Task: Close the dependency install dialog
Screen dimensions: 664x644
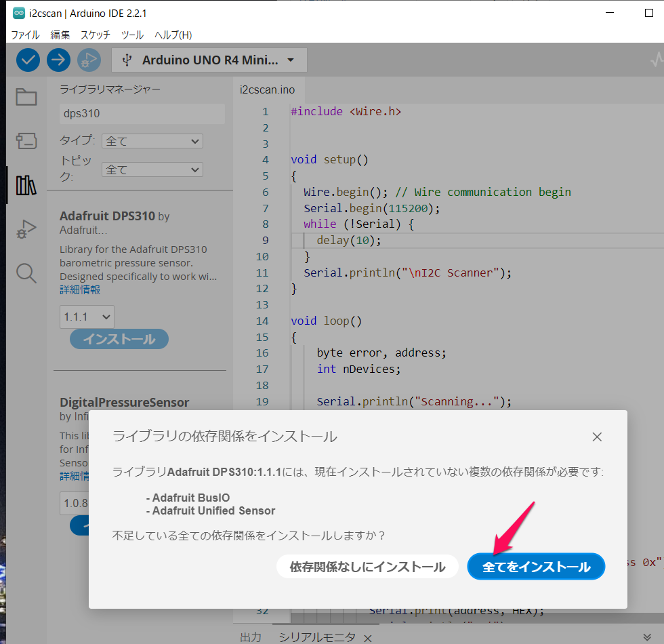Action: [x=596, y=437]
